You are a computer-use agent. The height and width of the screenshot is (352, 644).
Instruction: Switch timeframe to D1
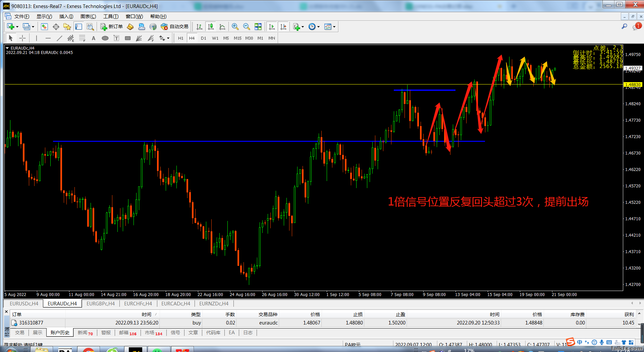204,38
